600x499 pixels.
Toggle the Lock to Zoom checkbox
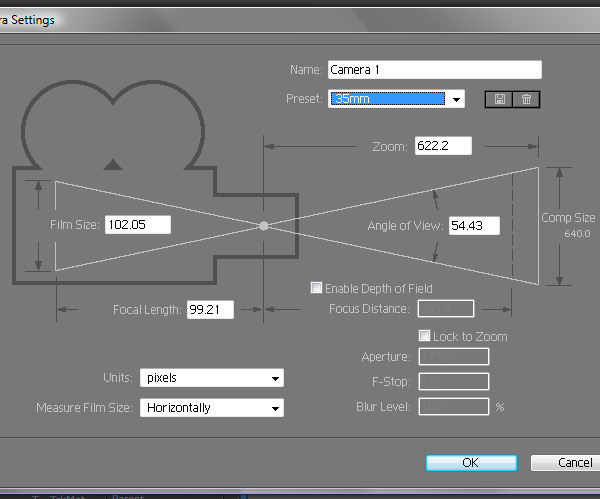425,336
